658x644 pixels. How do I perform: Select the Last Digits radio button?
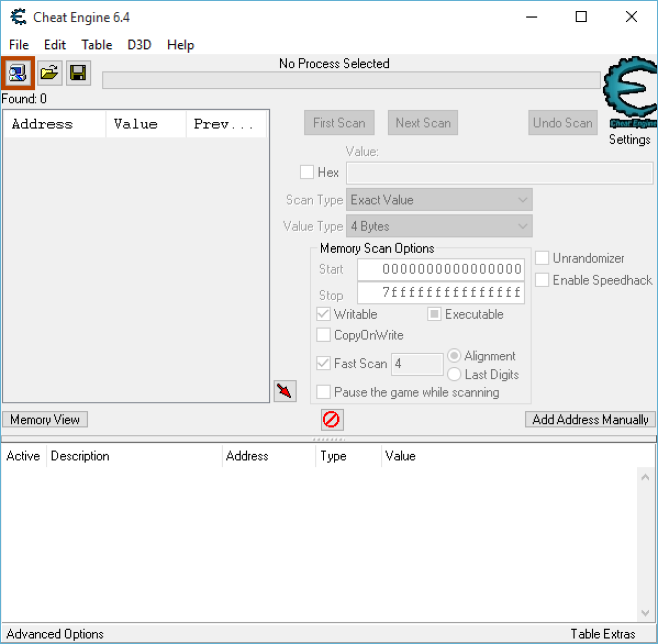[454, 375]
